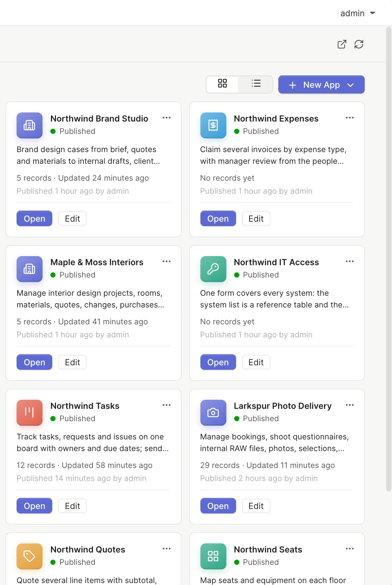Click the Northwind Expenses title
Viewport: 392px width, 585px height.
click(276, 119)
